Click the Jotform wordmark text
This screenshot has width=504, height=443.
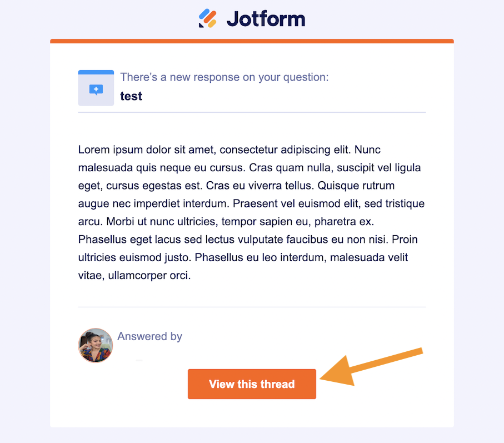[266, 19]
